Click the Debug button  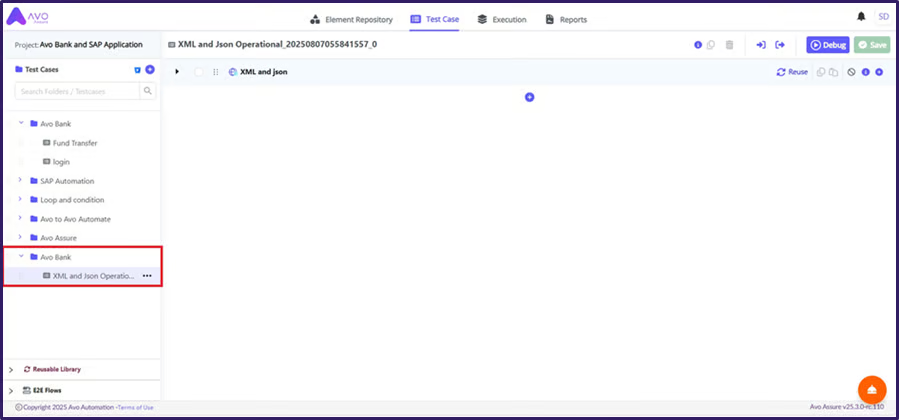tap(827, 45)
